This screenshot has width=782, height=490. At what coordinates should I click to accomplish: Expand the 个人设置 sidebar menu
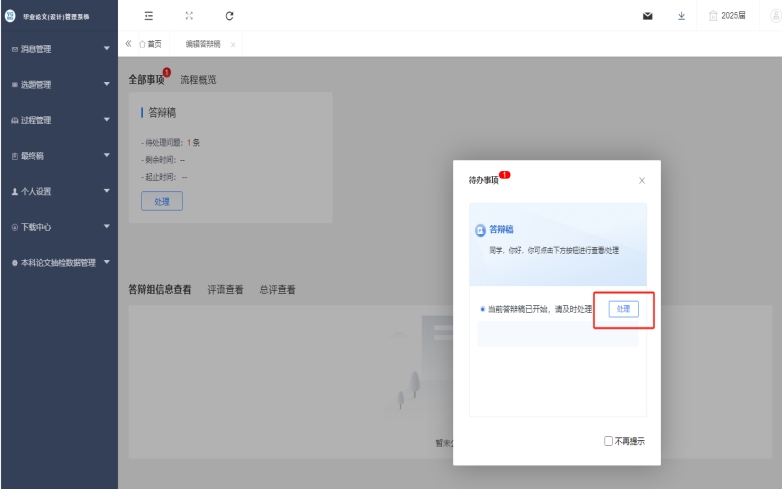pos(58,191)
